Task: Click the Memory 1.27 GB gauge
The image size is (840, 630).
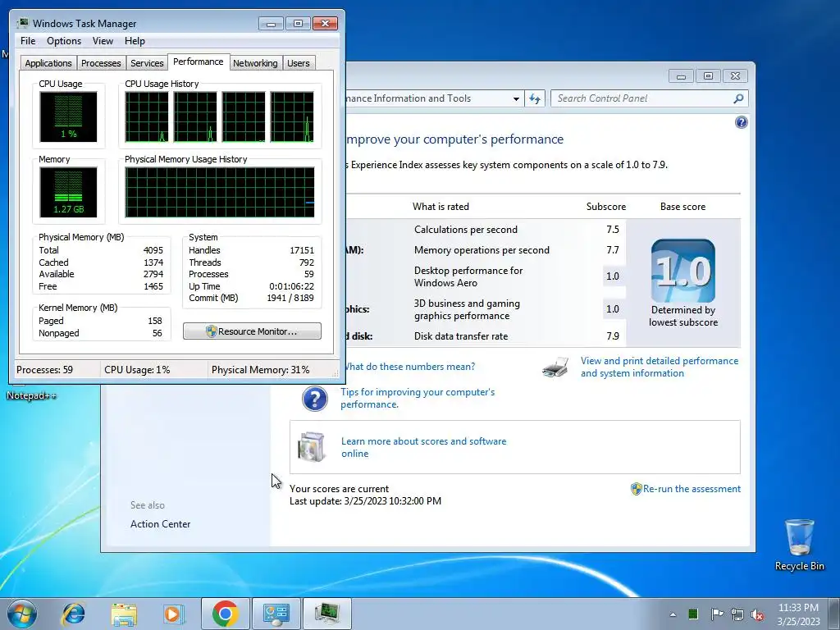Action: pos(68,192)
